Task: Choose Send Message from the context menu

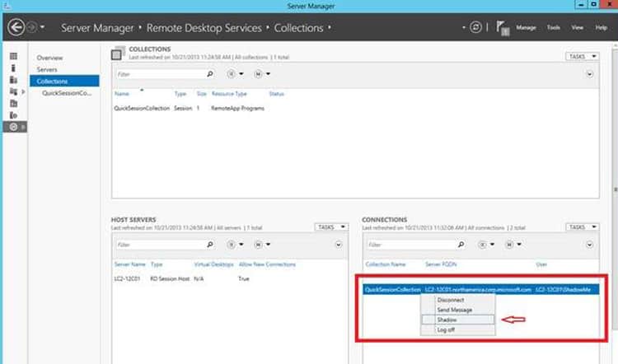Action: (458, 310)
